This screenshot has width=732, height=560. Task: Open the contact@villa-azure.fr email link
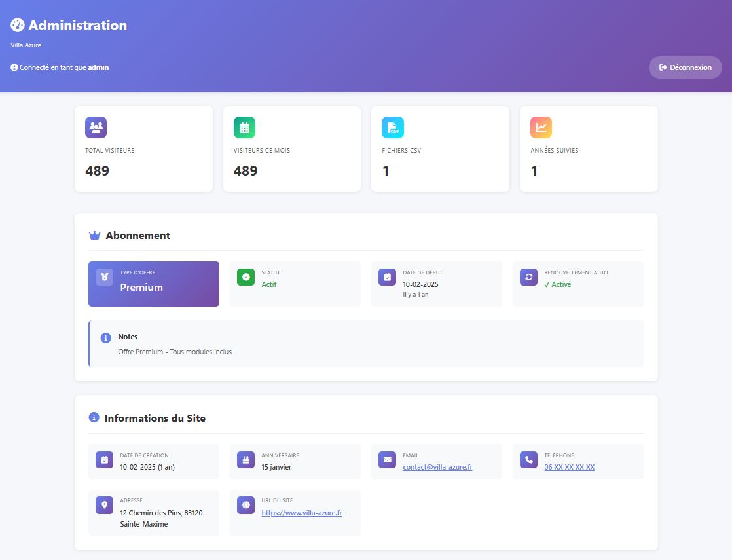(x=437, y=467)
